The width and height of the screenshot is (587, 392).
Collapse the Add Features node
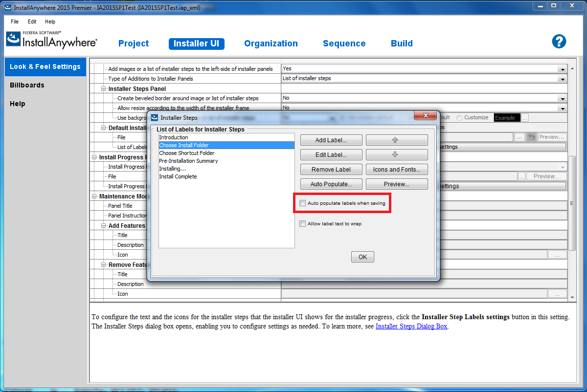[x=104, y=226]
